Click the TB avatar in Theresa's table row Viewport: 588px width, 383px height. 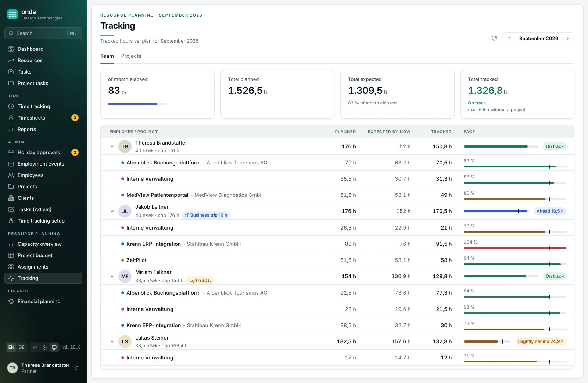[x=125, y=146]
